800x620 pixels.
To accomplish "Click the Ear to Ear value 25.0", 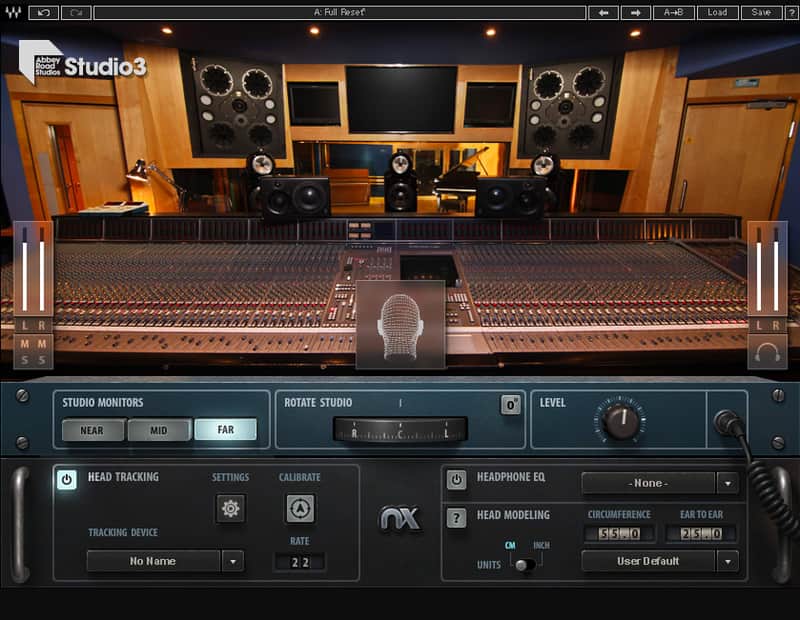I will click(701, 534).
